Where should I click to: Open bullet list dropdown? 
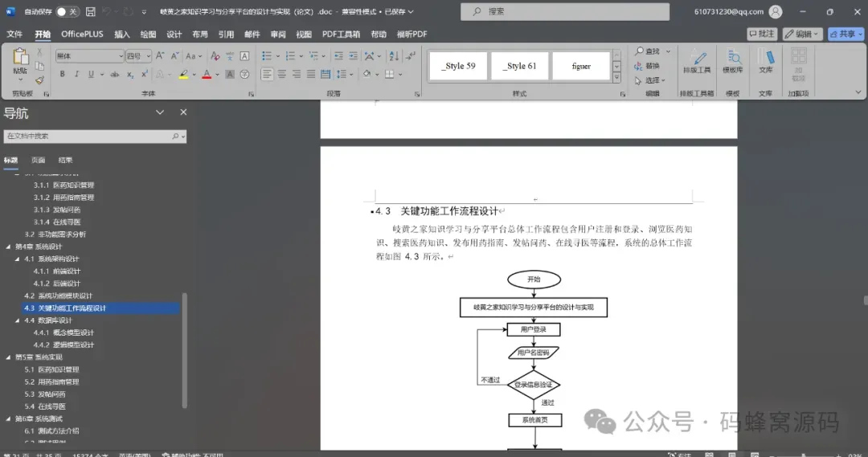pos(277,56)
